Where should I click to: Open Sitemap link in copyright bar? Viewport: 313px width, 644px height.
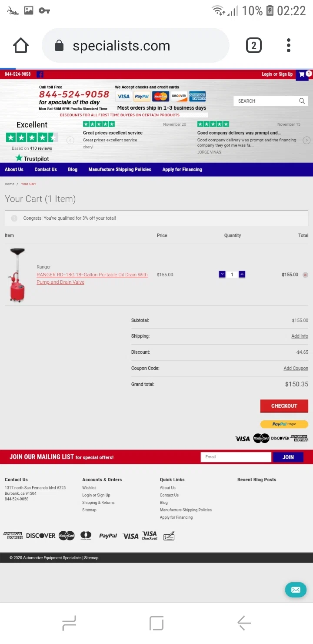91,558
